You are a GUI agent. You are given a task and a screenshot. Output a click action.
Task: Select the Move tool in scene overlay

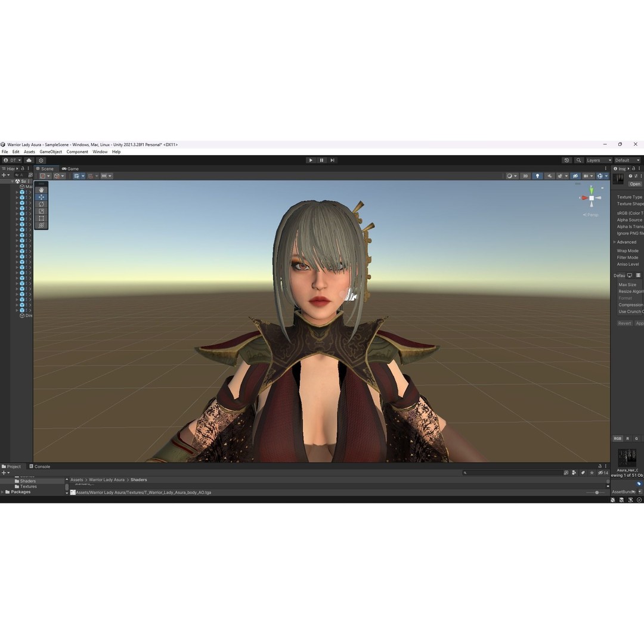point(41,197)
